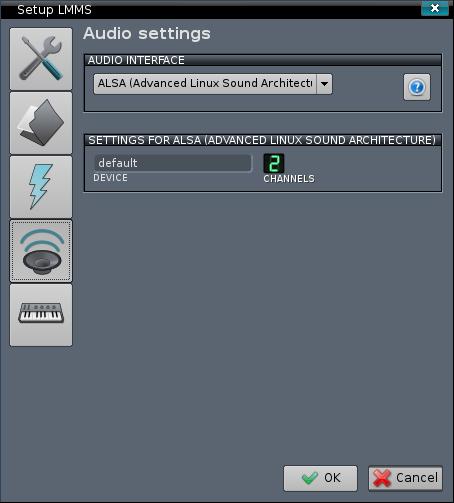This screenshot has height=503, width=454.
Task: Open Performance settings lightning bolt icon
Action: click(x=41, y=187)
